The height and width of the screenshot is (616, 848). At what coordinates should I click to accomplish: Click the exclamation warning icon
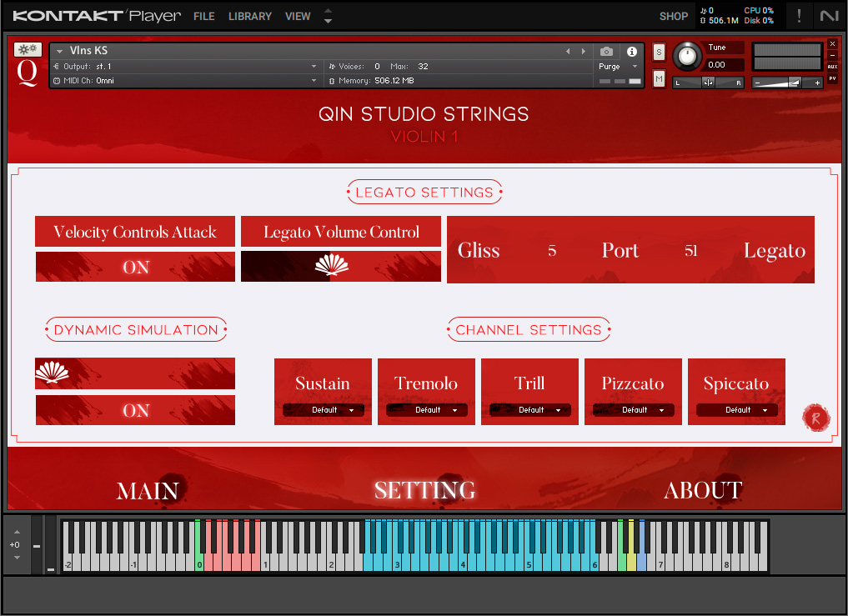click(x=799, y=16)
